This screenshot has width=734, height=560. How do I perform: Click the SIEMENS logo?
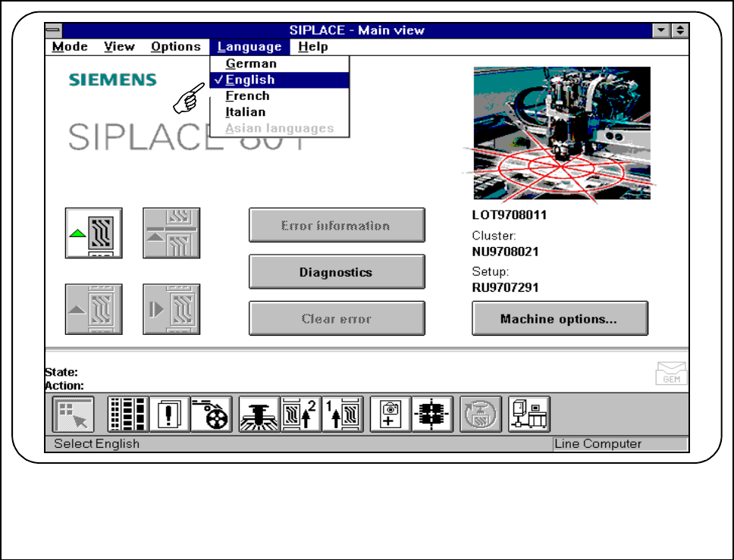pyautogui.click(x=112, y=80)
